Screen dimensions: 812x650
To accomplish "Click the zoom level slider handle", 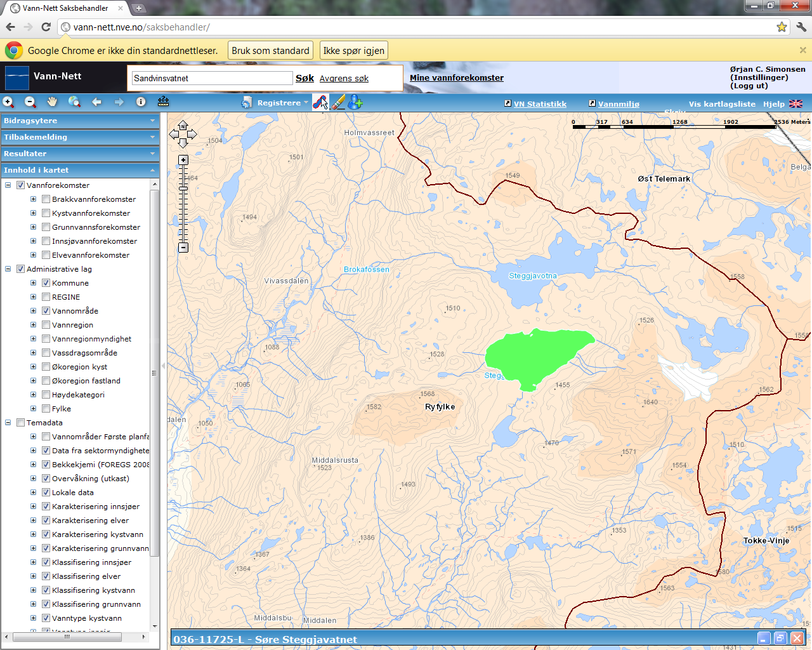I will [183, 188].
